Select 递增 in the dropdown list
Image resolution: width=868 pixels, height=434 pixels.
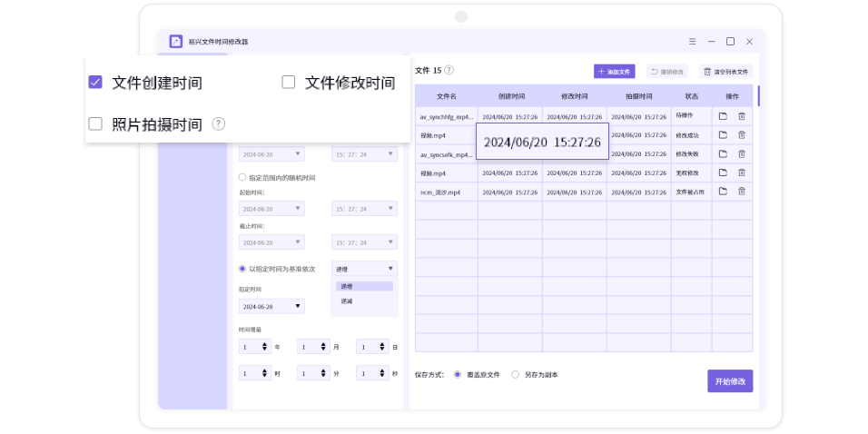(364, 286)
